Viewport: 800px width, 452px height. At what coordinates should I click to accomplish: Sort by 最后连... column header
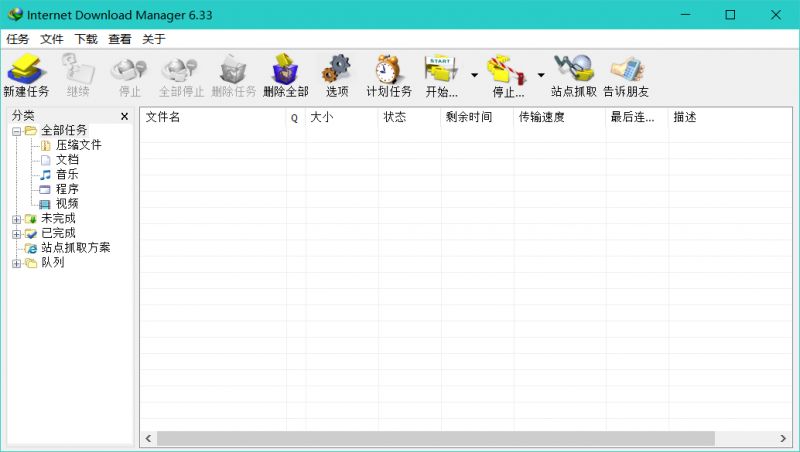(637, 117)
